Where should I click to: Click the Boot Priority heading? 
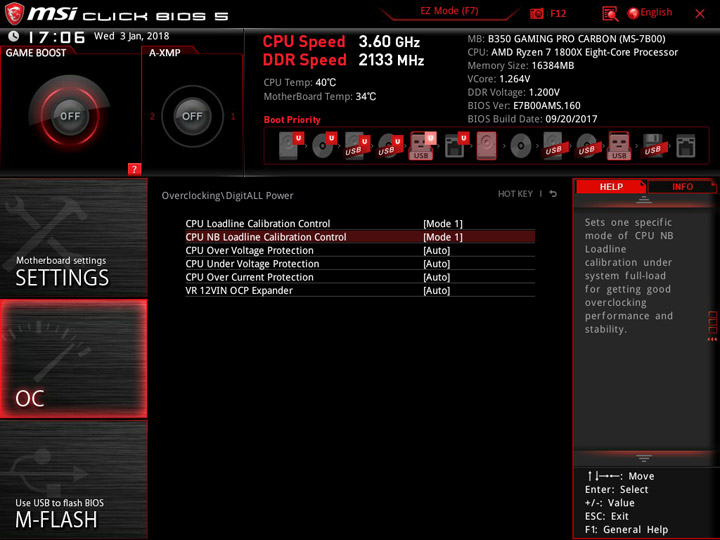(x=292, y=120)
